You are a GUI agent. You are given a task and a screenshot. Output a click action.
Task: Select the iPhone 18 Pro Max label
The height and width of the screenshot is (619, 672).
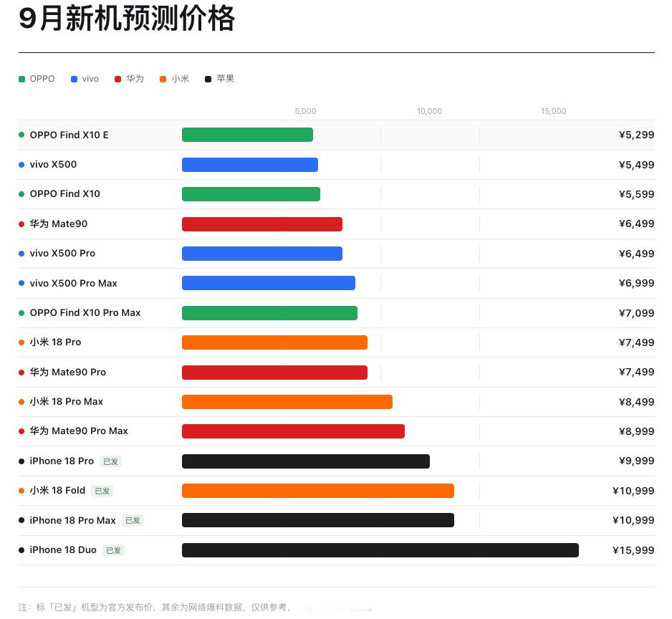(73, 520)
